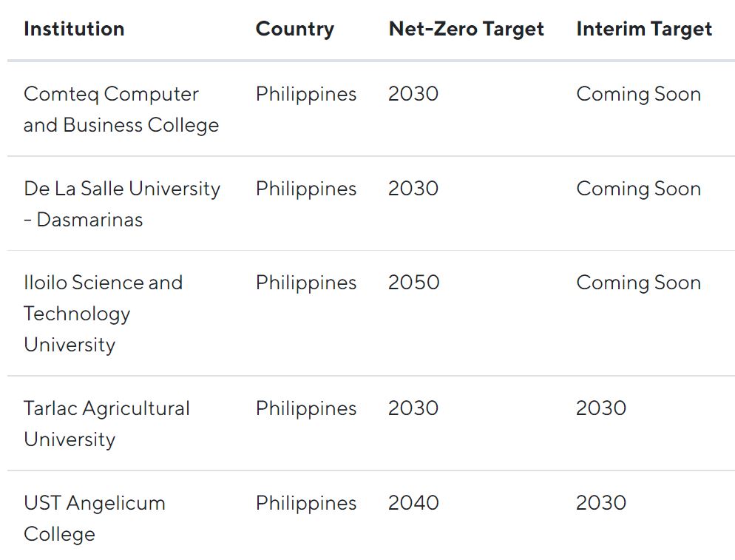Open UST Angelicum College entry
The width and height of the screenshot is (735, 560).
point(95,519)
